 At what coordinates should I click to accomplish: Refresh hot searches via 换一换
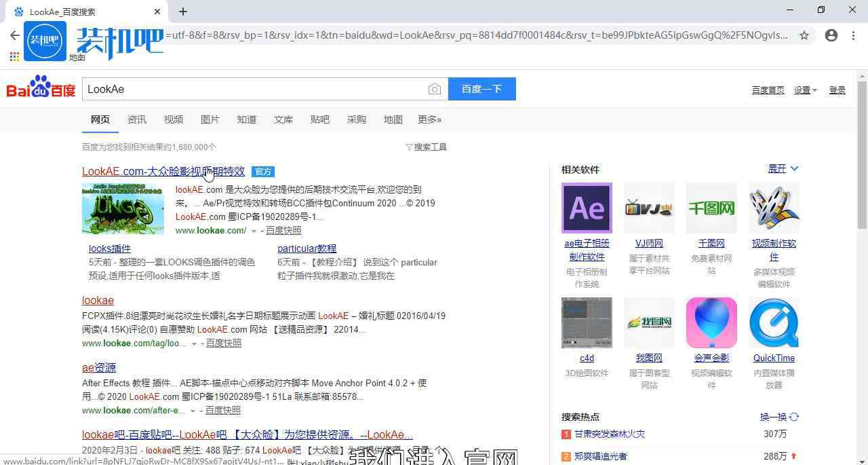pyautogui.click(x=779, y=417)
